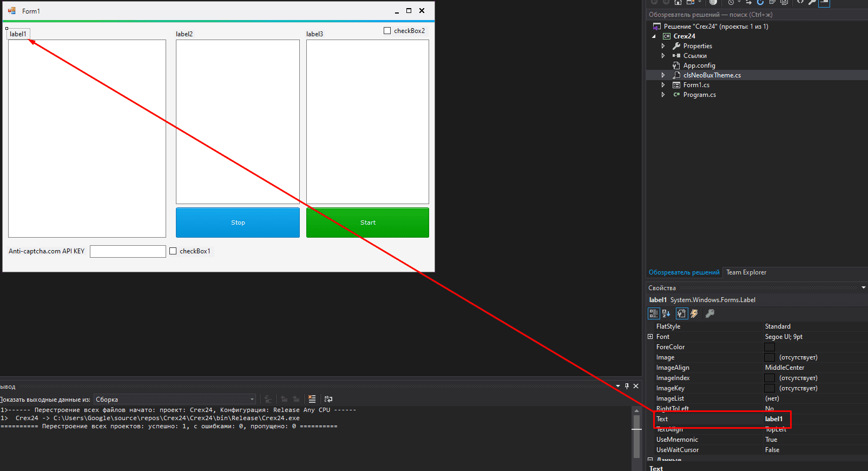
Task: Click the show all files icon
Action: pos(784,2)
